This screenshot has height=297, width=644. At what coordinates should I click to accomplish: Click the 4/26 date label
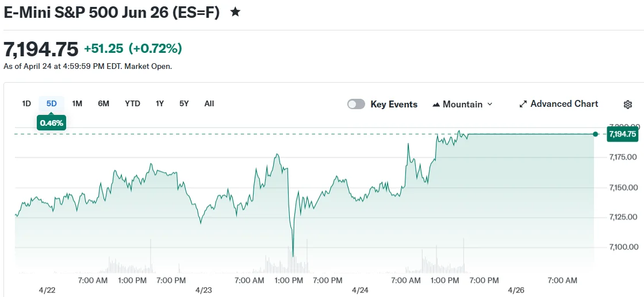pyautogui.click(x=516, y=291)
